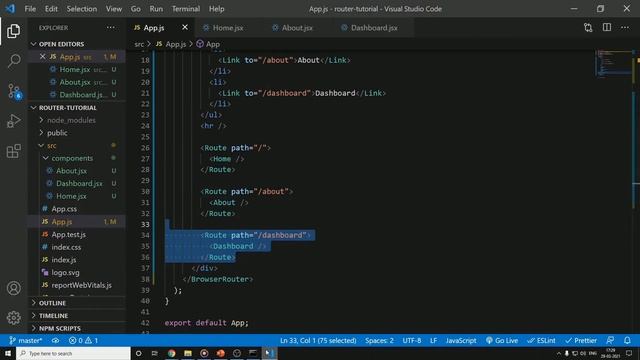Click the code minimap preview
Image resolution: width=640 pixels, height=360 pixels.
click(x=613, y=63)
